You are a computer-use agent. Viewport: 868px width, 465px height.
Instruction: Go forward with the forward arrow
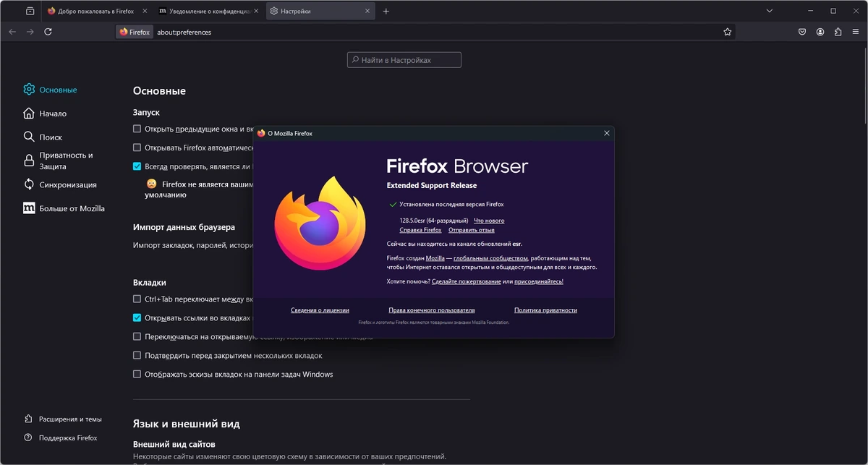pyautogui.click(x=30, y=32)
